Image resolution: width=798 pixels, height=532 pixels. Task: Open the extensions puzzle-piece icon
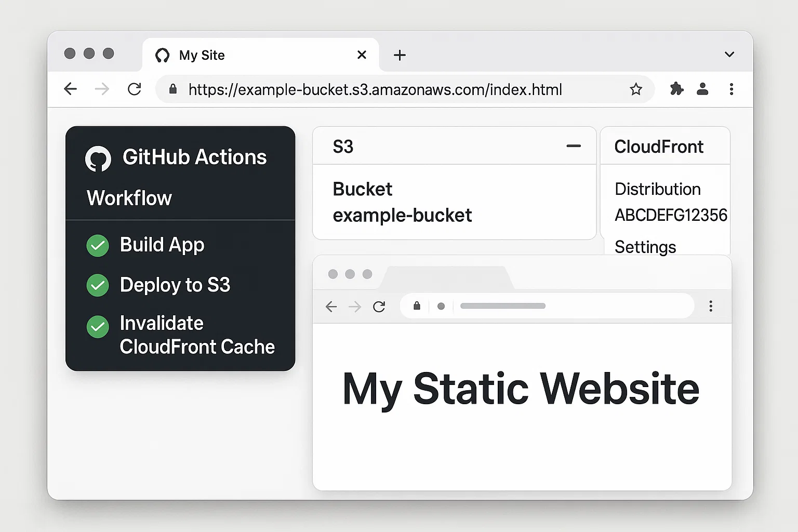[676, 89]
